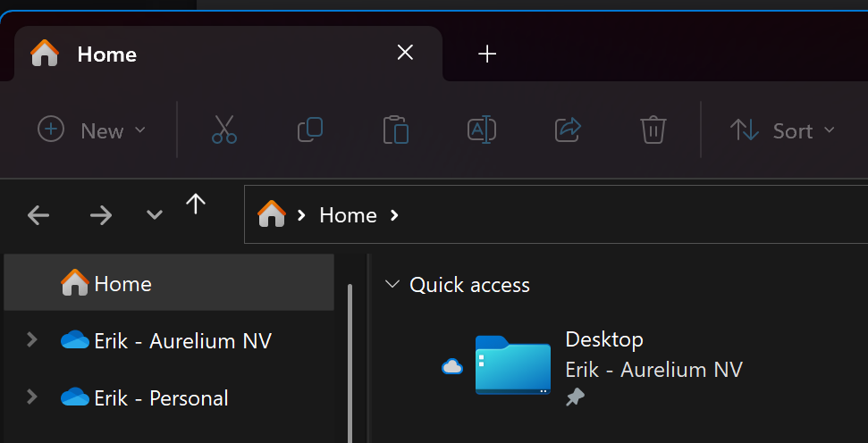Click the Copy icon in toolbar
The width and height of the screenshot is (868, 443).
(309, 130)
